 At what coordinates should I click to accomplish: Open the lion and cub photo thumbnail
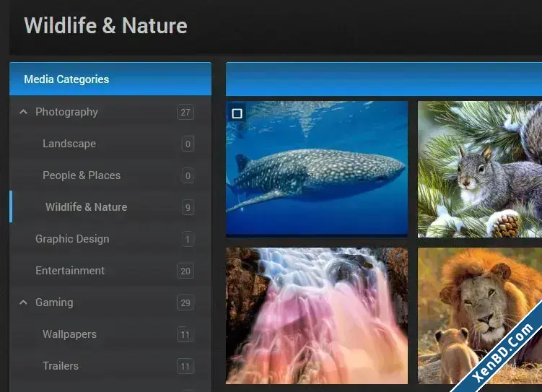point(480,315)
